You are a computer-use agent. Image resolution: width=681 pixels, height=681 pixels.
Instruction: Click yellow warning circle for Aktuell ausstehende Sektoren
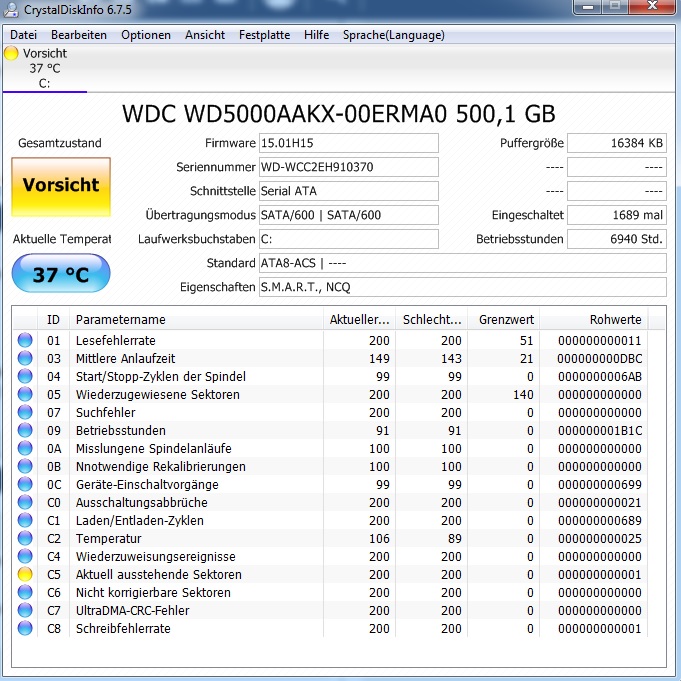(25, 575)
